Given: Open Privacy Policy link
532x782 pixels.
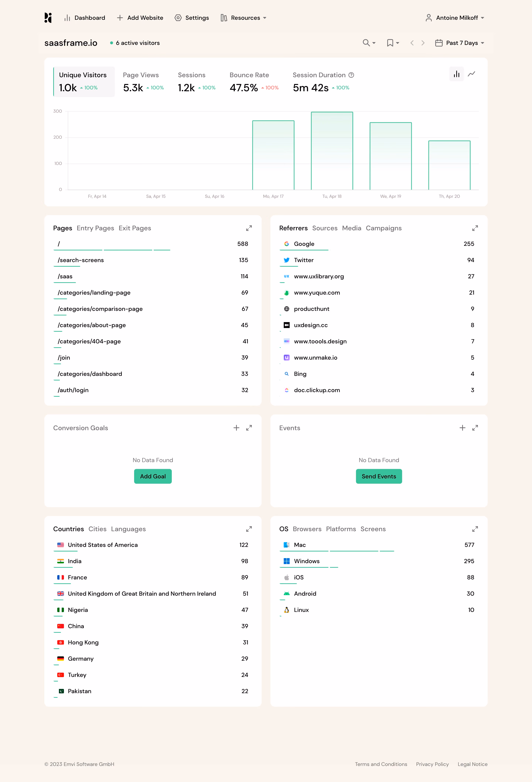Looking at the screenshot, I should (432, 764).
